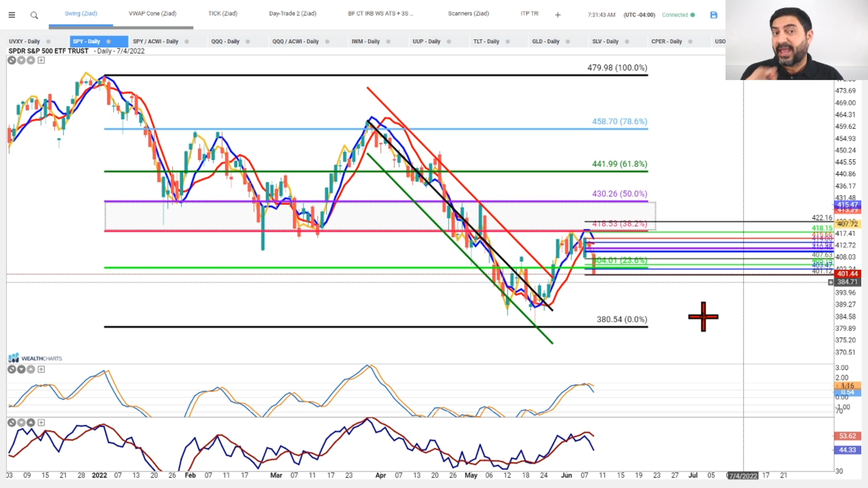Click the 53.62 indicator value tag
The image size is (868, 488).
[x=847, y=436]
